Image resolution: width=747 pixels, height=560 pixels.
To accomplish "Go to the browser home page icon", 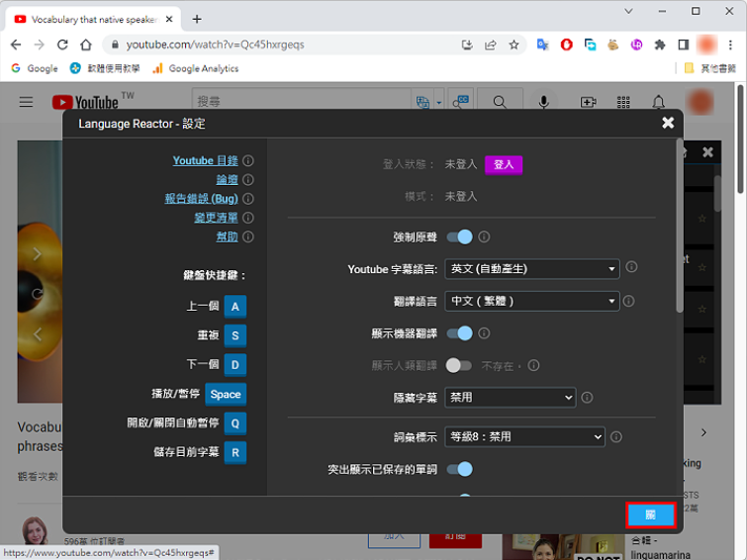I will click(x=86, y=45).
